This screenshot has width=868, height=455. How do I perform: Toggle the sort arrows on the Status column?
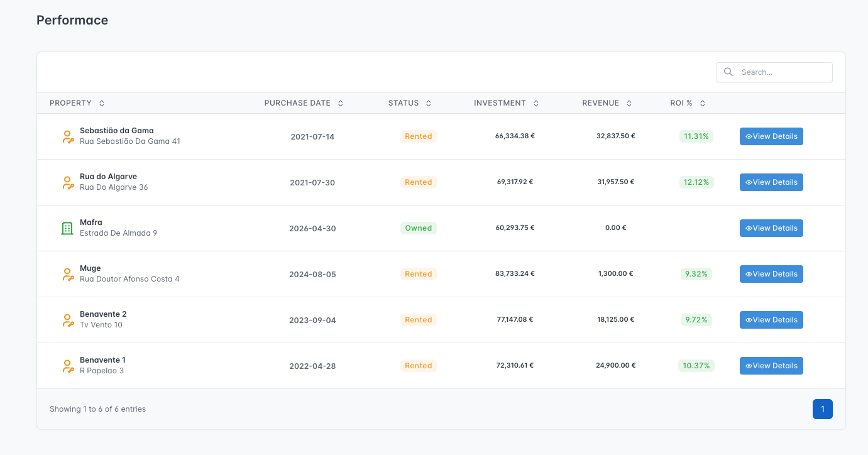[x=429, y=103]
